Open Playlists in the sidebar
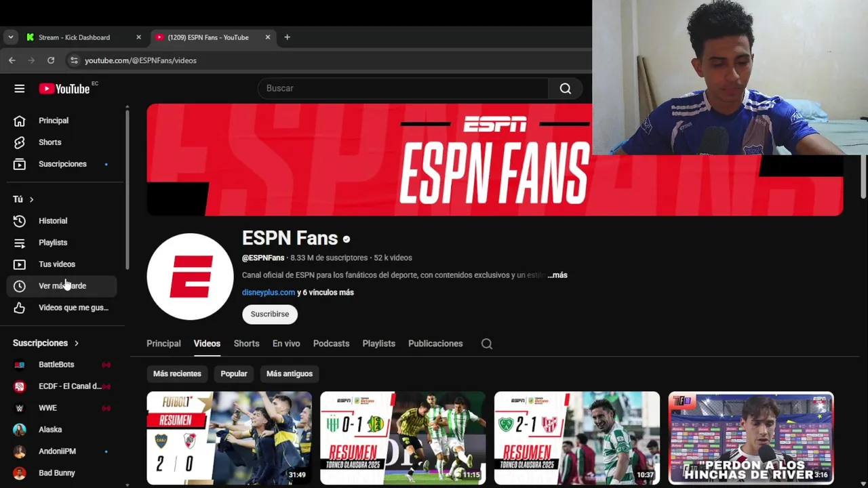Image resolution: width=868 pixels, height=488 pixels. [x=62, y=243]
